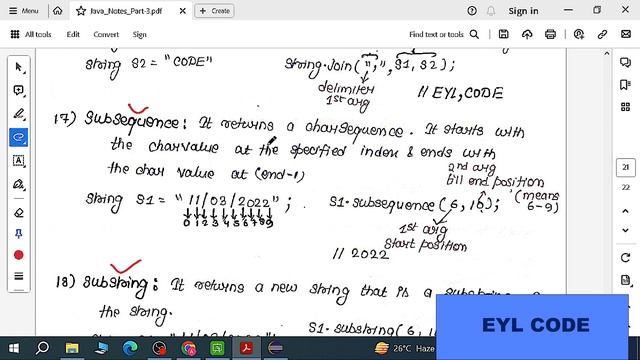
Task: Open Chrome from the taskbar
Action: [189, 348]
